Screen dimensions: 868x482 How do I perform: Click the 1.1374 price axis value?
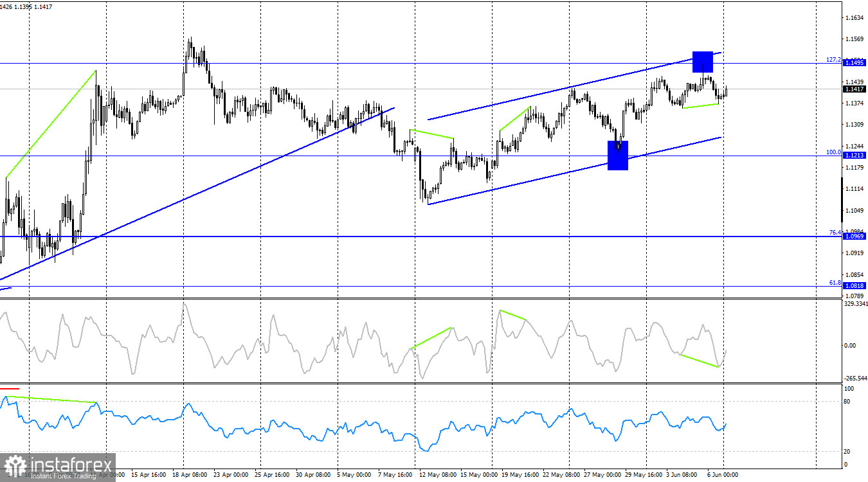(854, 103)
